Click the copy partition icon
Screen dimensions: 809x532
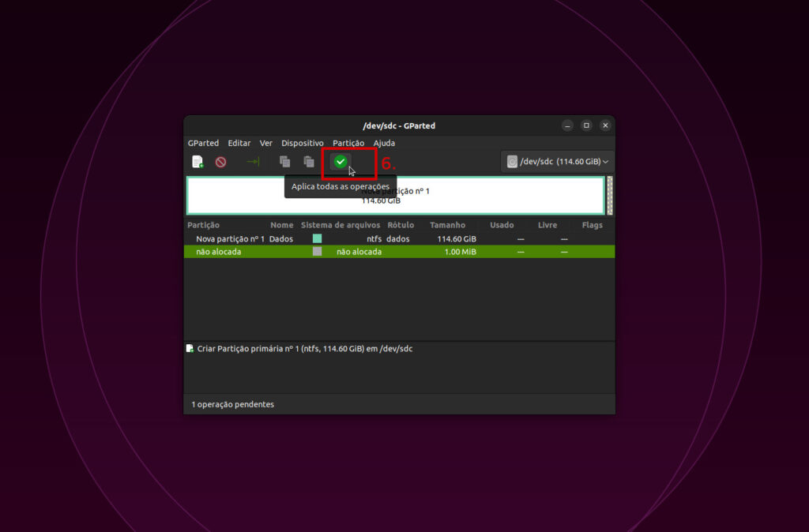pyautogui.click(x=284, y=162)
